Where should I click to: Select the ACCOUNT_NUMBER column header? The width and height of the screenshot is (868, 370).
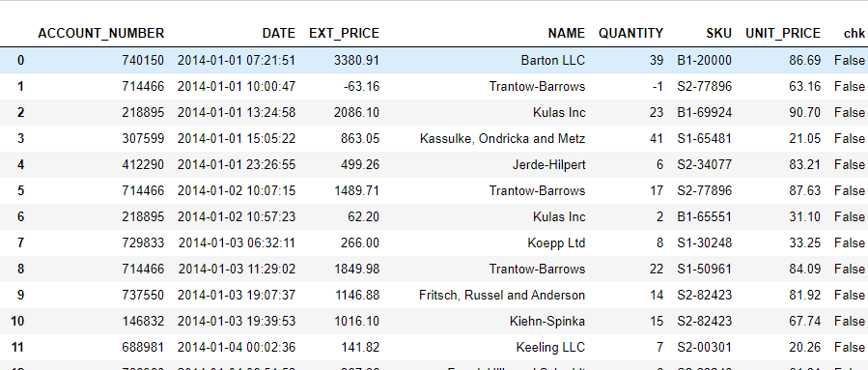click(x=101, y=33)
